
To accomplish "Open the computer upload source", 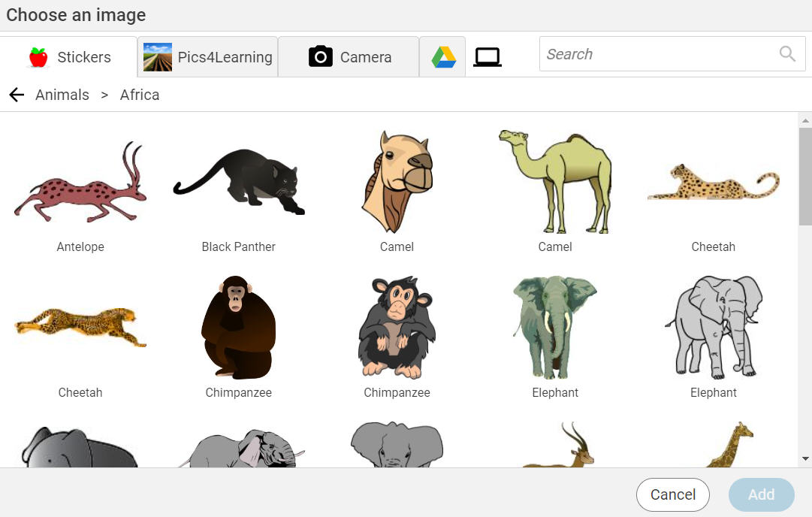I will (x=487, y=57).
